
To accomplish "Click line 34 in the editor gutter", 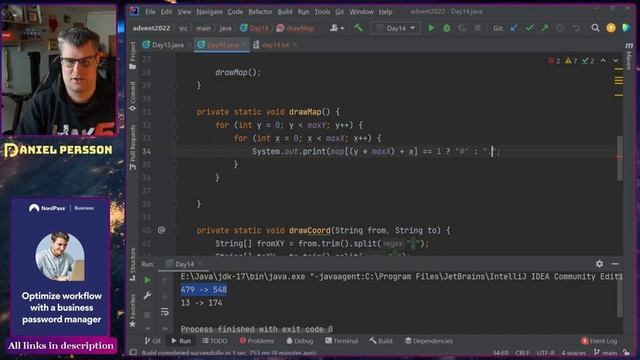I will pyautogui.click(x=146, y=151).
